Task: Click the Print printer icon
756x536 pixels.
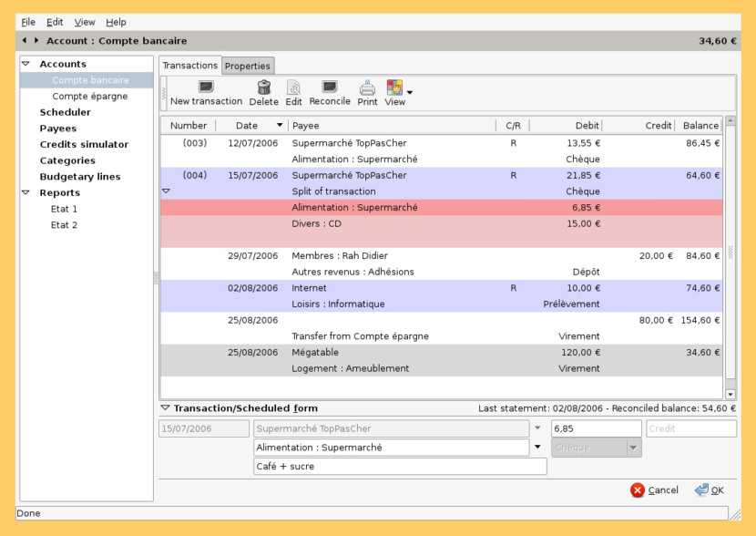Action: (367, 88)
